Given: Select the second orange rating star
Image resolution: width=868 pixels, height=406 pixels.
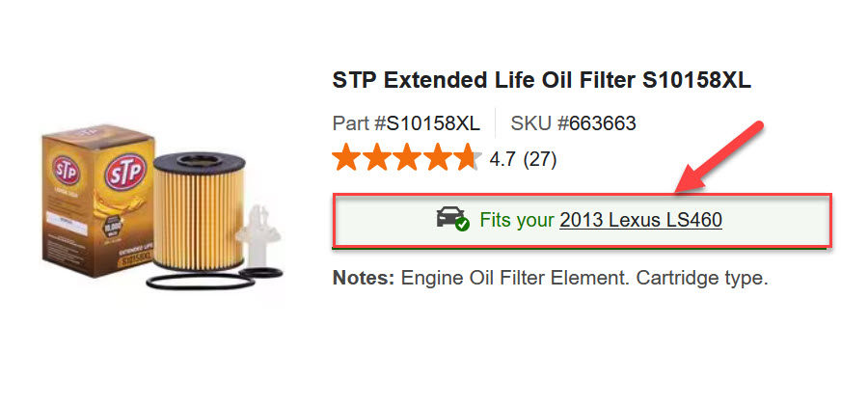Looking at the screenshot, I should coord(377,157).
